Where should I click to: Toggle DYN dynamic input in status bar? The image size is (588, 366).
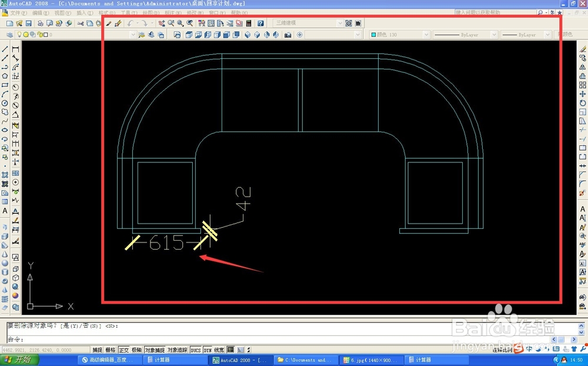(x=208, y=350)
